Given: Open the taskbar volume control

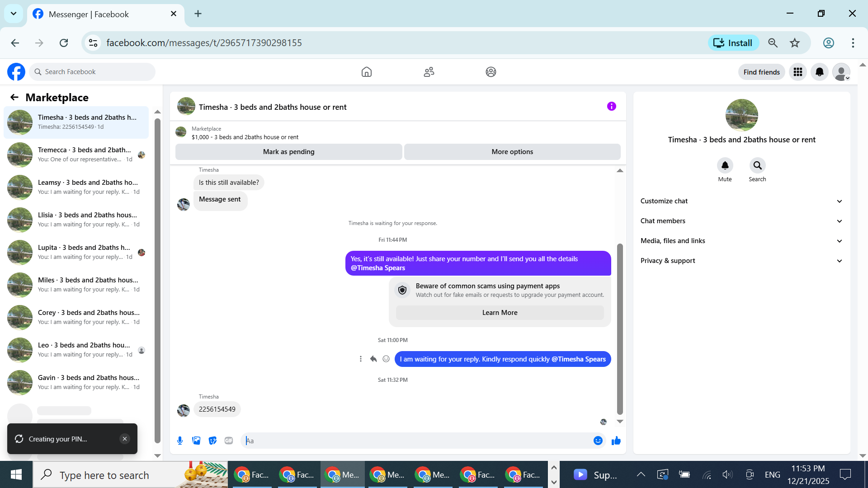Looking at the screenshot, I should click(x=727, y=474).
